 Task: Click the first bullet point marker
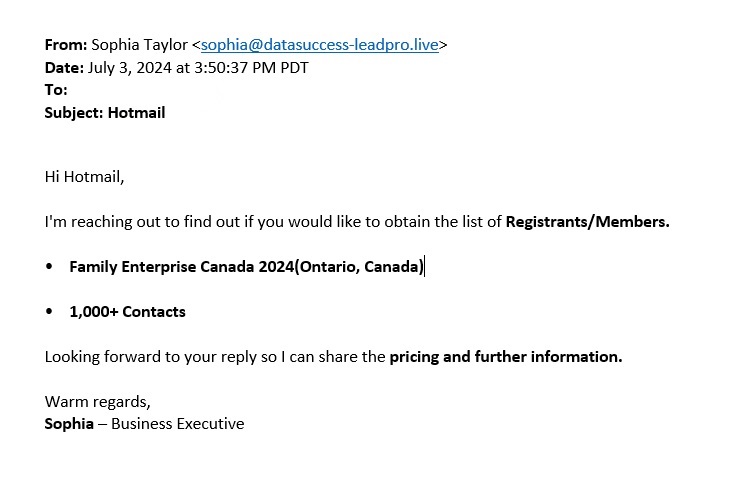click(x=49, y=266)
